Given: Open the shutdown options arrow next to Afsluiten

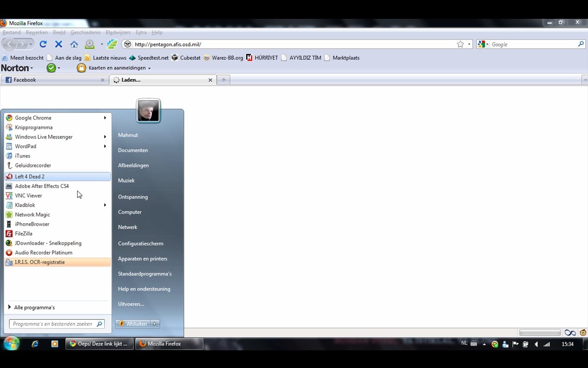Looking at the screenshot, I should tap(155, 324).
